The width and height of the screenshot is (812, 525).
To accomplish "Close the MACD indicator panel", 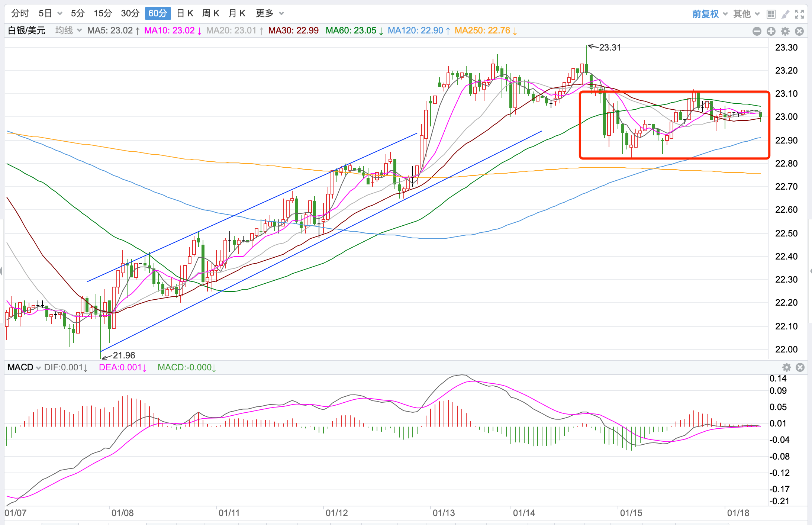I will [x=800, y=367].
